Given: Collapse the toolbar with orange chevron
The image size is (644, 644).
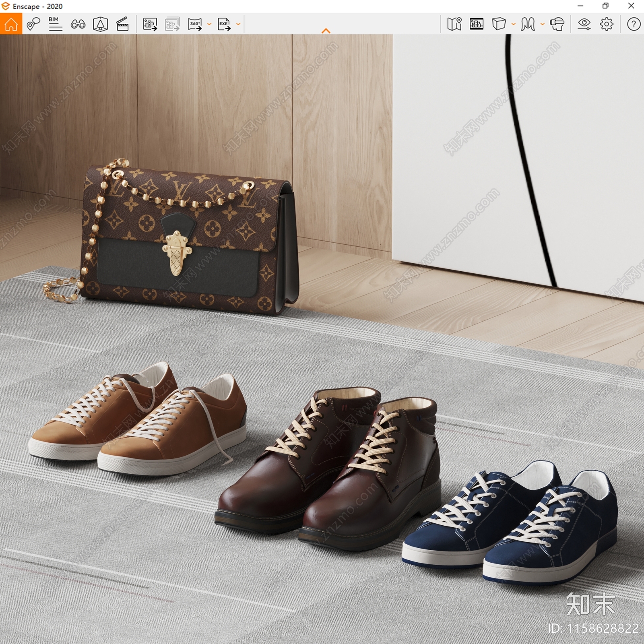Looking at the screenshot, I should 326,31.
